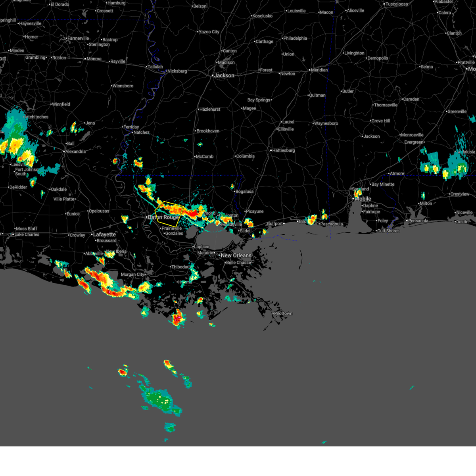Click the Gonzales city label

pyautogui.click(x=174, y=233)
